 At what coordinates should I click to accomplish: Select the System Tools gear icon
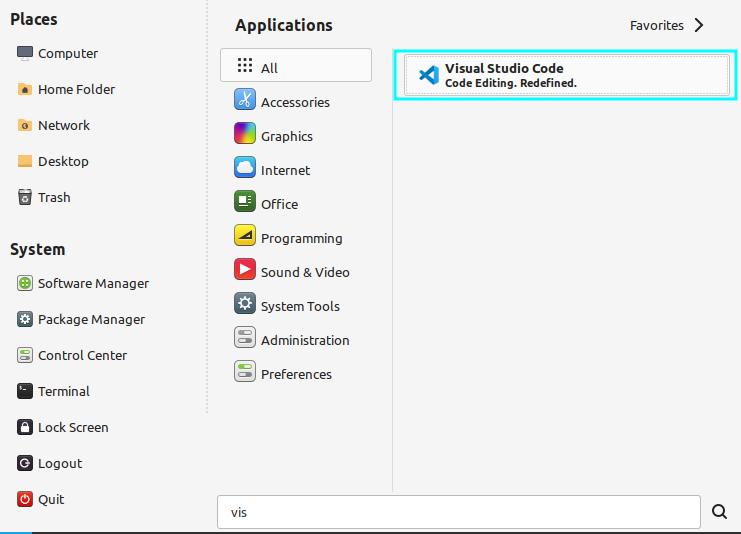245,304
